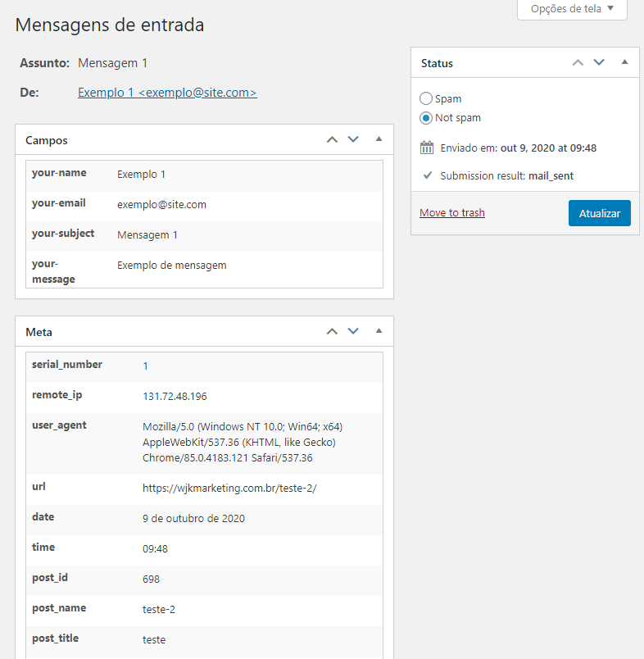Collapse the Status panel with triangle toggle
Image resolution: width=644 pixels, height=659 pixels.
point(624,62)
